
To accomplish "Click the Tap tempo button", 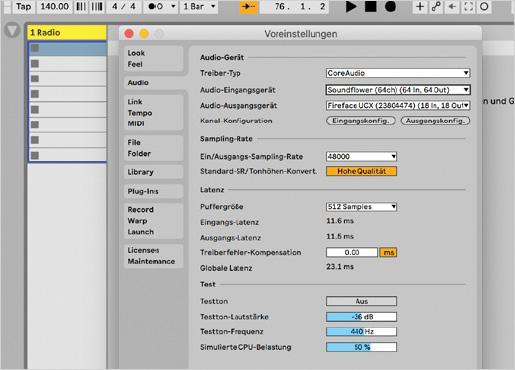I will coord(23,6).
